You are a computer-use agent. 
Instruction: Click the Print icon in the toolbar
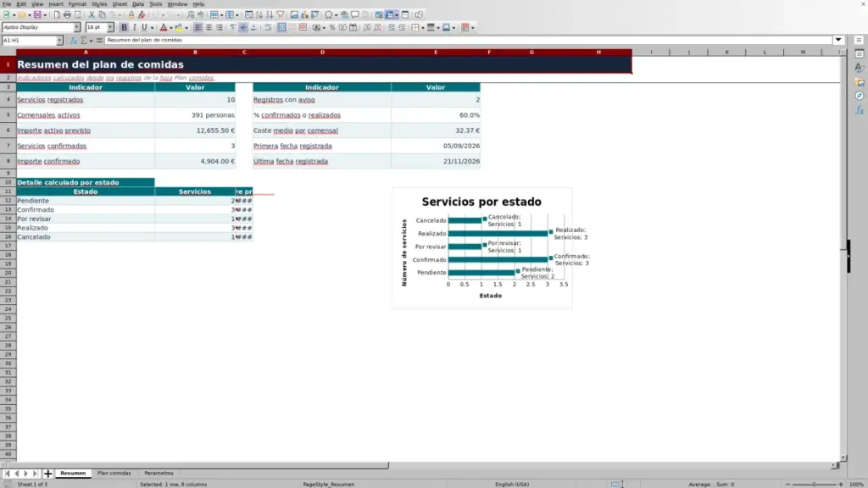67,15
